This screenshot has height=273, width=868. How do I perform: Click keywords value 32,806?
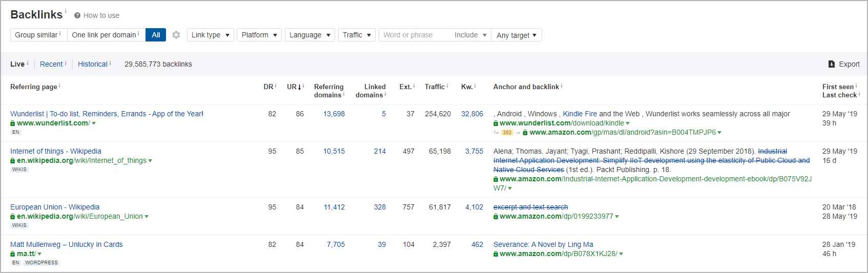coord(472,114)
